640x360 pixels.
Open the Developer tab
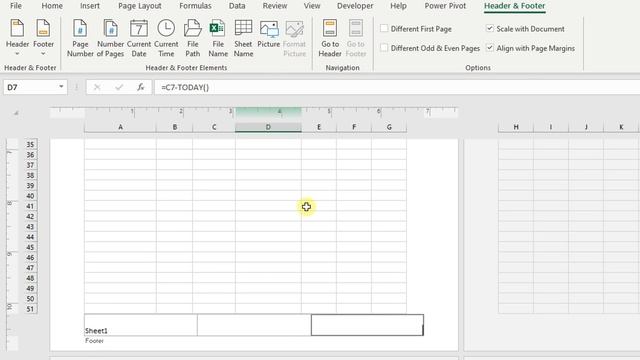coord(355,6)
